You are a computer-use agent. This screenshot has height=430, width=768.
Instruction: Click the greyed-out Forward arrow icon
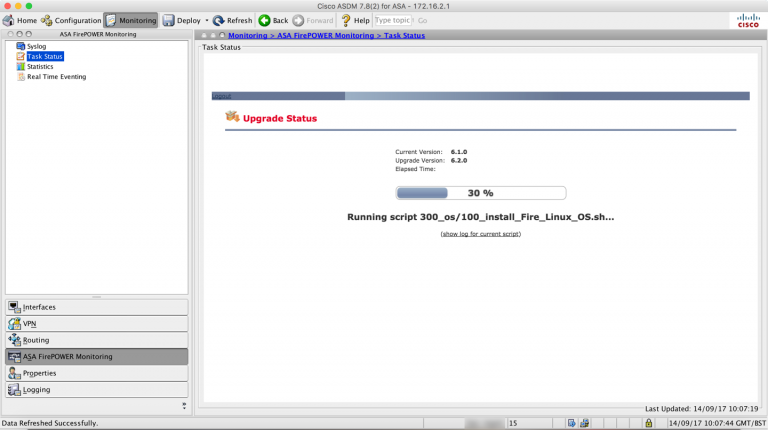tap(298, 21)
